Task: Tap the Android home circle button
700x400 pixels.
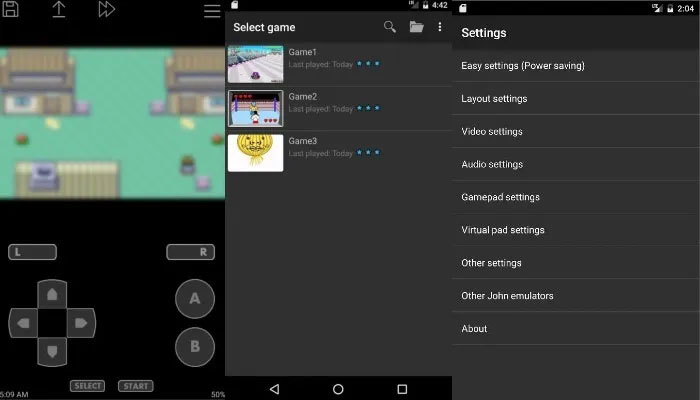Action: [x=338, y=389]
